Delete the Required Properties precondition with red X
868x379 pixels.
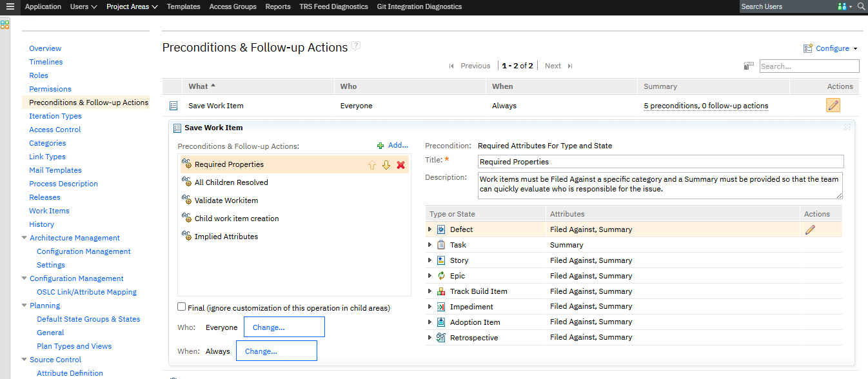point(400,164)
